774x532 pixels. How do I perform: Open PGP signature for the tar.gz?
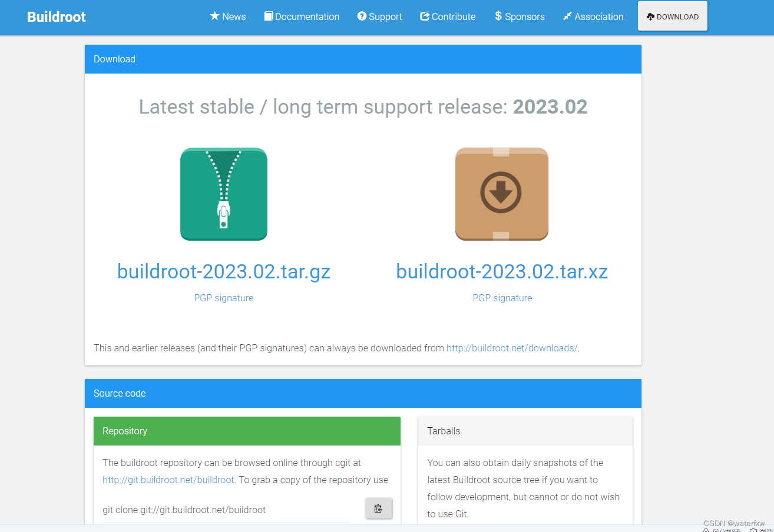[x=224, y=298]
